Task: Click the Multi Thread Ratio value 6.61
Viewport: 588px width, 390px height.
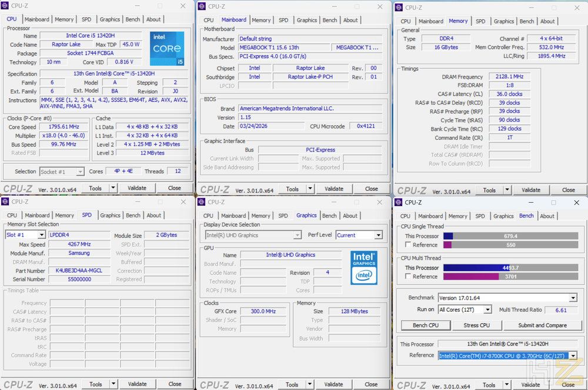Action: (x=562, y=310)
